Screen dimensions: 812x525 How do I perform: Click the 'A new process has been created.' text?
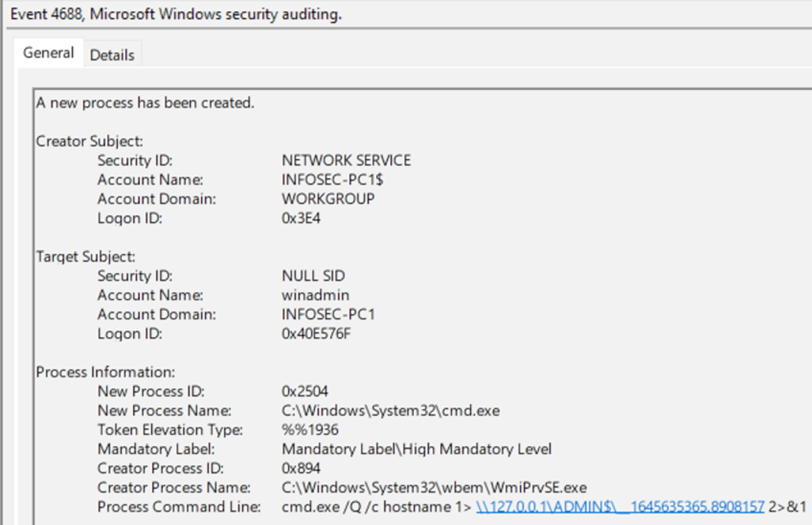tap(145, 103)
